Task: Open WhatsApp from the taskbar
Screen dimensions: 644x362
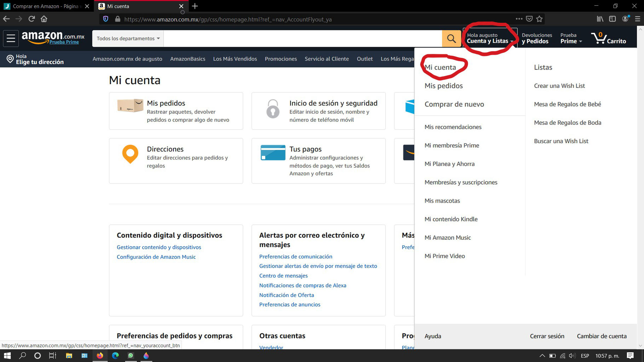Action: 131,356
